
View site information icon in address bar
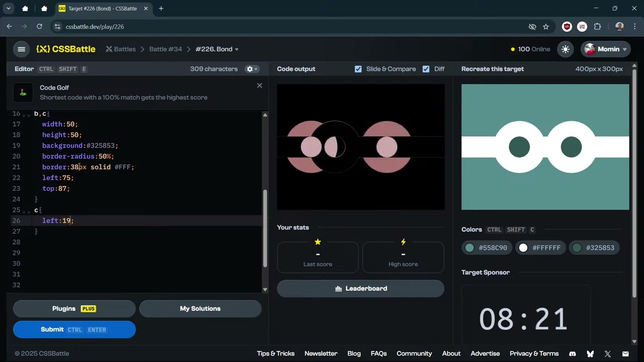pyautogui.click(x=57, y=27)
